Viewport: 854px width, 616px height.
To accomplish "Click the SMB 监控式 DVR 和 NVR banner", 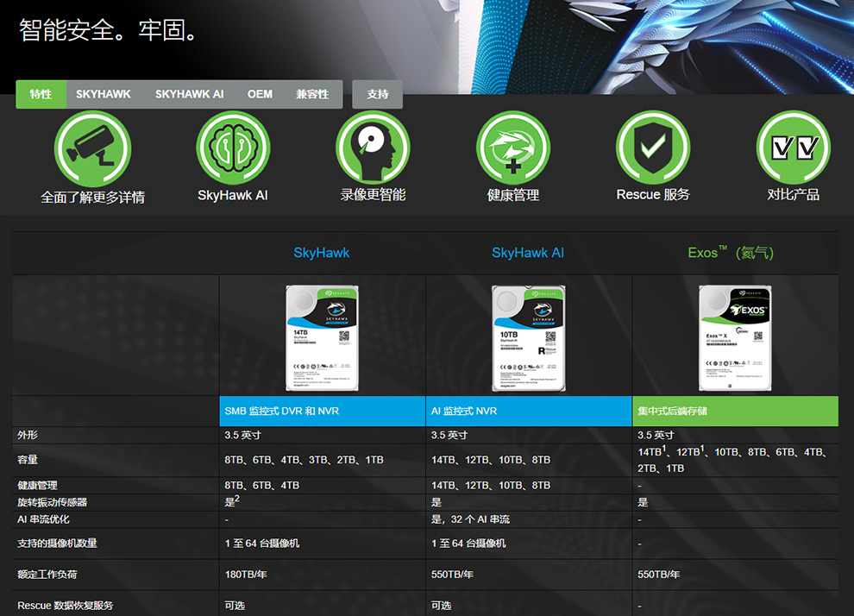I will [323, 412].
